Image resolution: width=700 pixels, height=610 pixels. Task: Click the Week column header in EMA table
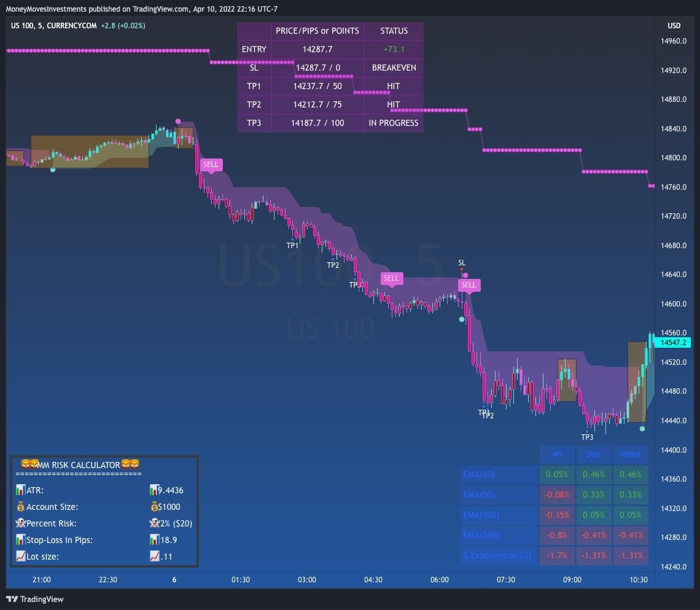pyautogui.click(x=631, y=454)
